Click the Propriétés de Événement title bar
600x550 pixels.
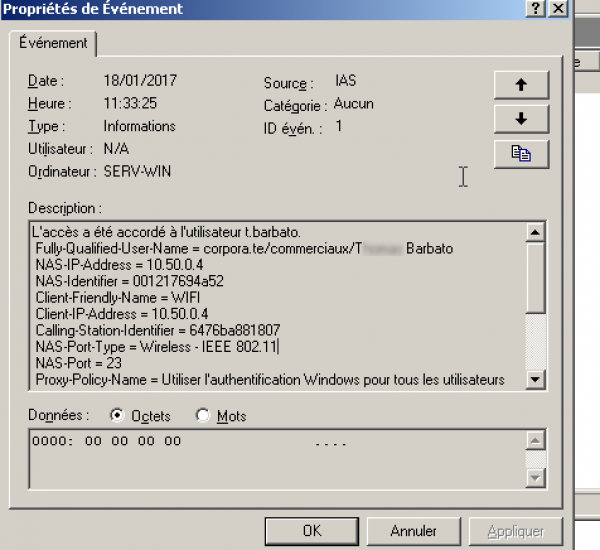coord(250,8)
